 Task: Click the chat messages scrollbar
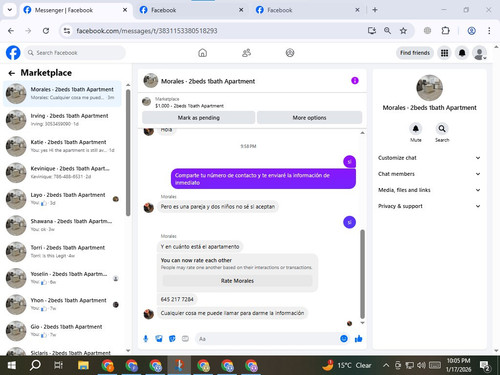[362, 274]
